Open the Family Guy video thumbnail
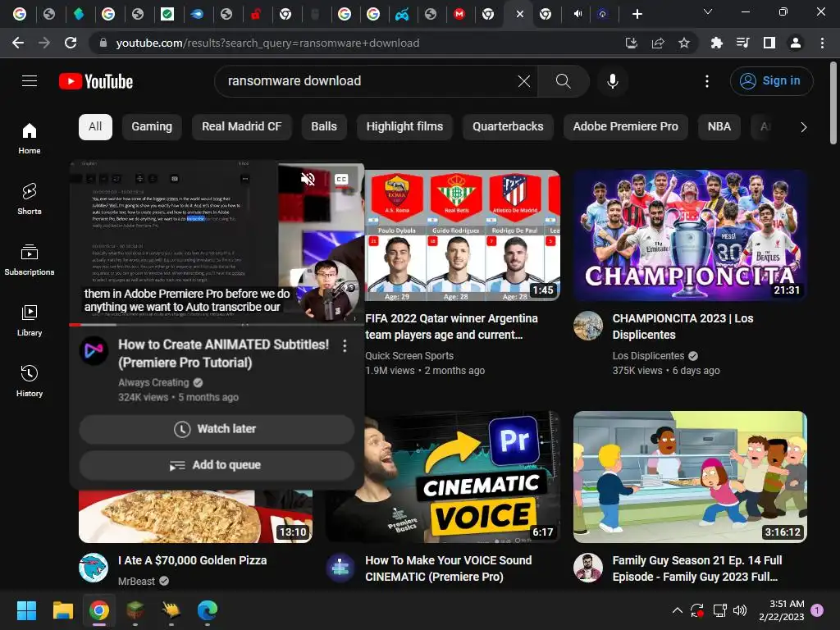Viewport: 840px width, 630px height. (x=690, y=477)
